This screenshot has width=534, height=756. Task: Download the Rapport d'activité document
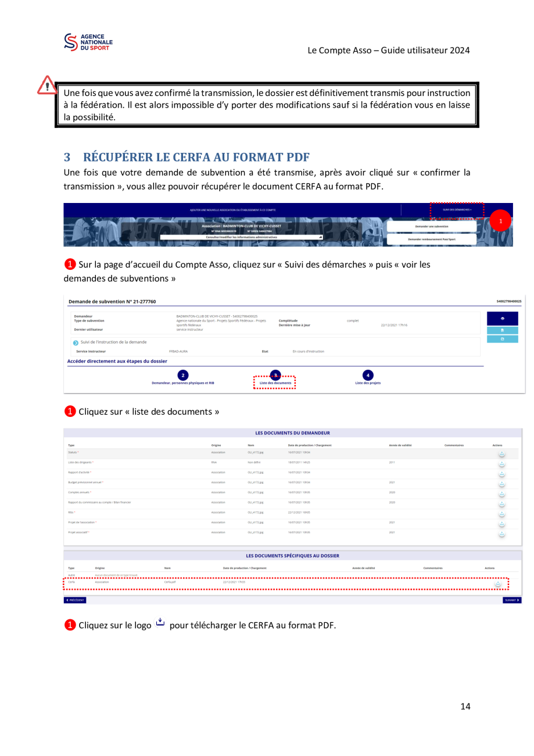pos(502,474)
